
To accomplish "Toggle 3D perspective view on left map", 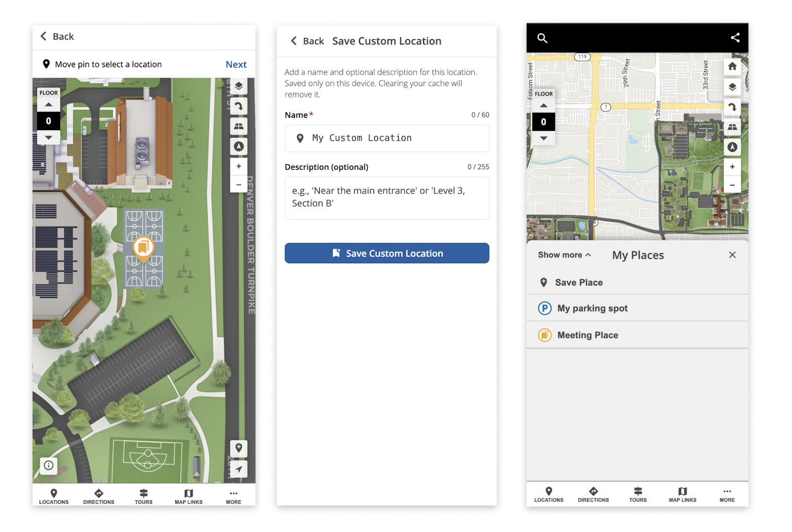I will 239,126.
